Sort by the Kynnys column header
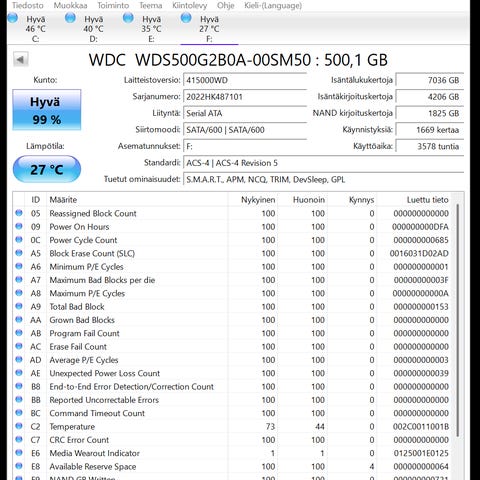The image size is (480, 480). pos(352,200)
